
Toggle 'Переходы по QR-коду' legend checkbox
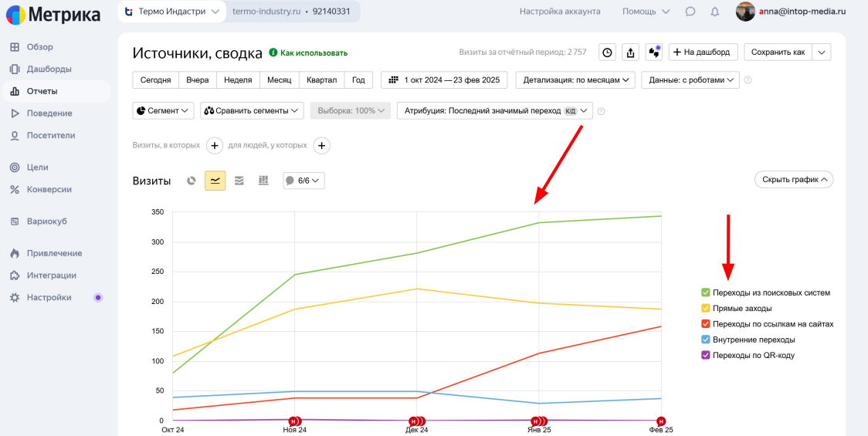705,356
